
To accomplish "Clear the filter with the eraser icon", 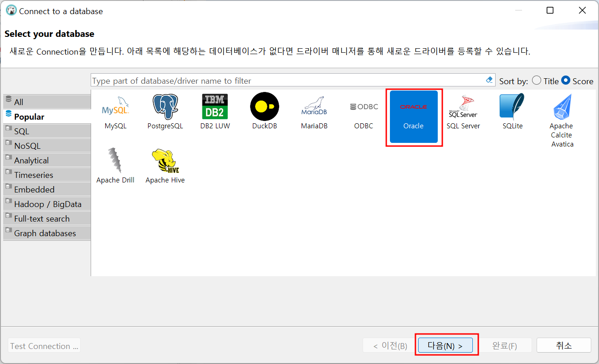I will click(489, 80).
